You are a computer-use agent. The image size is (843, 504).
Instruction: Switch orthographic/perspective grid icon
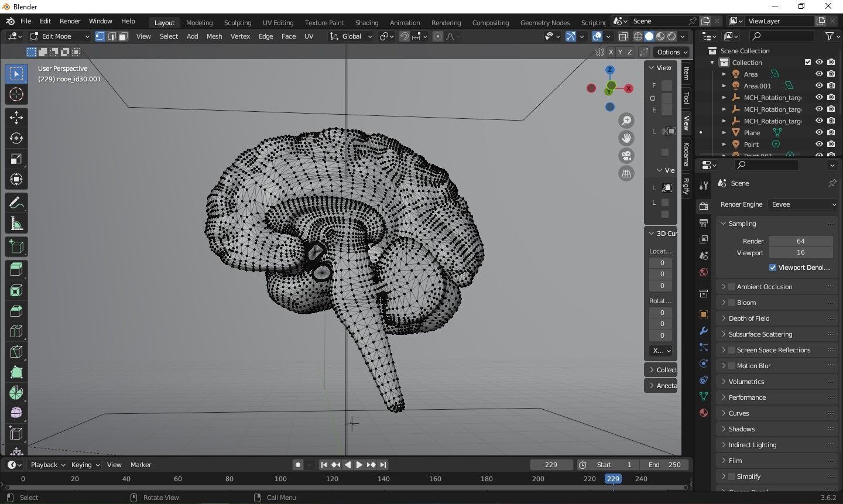pyautogui.click(x=626, y=173)
